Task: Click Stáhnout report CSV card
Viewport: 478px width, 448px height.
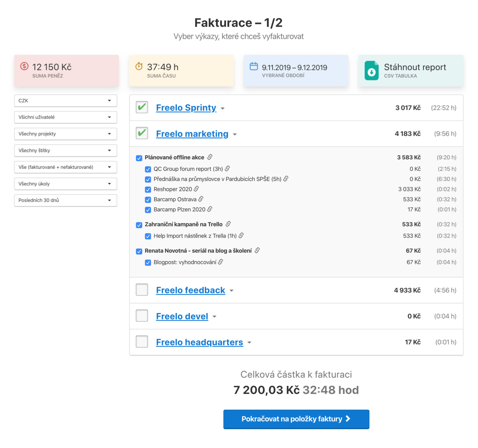Action: click(x=411, y=71)
